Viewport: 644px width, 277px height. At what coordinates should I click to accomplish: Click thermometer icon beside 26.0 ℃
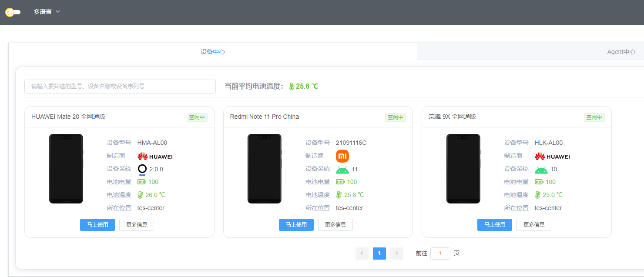click(x=141, y=195)
